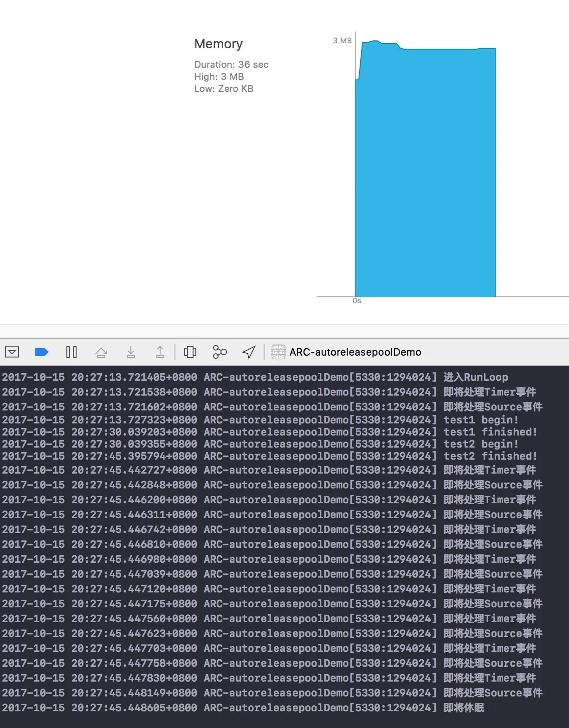
Task: Click the log line timestamped 20:27:45.447830
Action: 269,678
